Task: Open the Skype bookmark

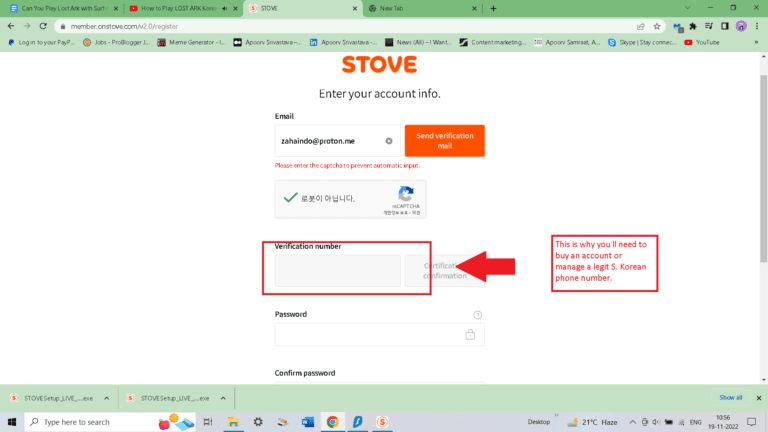Action: coord(642,43)
